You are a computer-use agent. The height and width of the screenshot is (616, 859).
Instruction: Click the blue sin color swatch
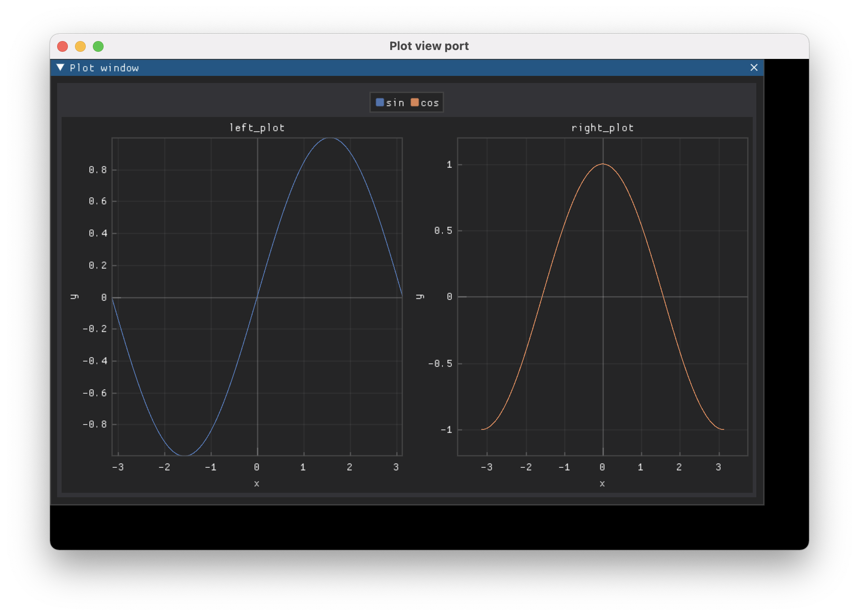coord(380,102)
